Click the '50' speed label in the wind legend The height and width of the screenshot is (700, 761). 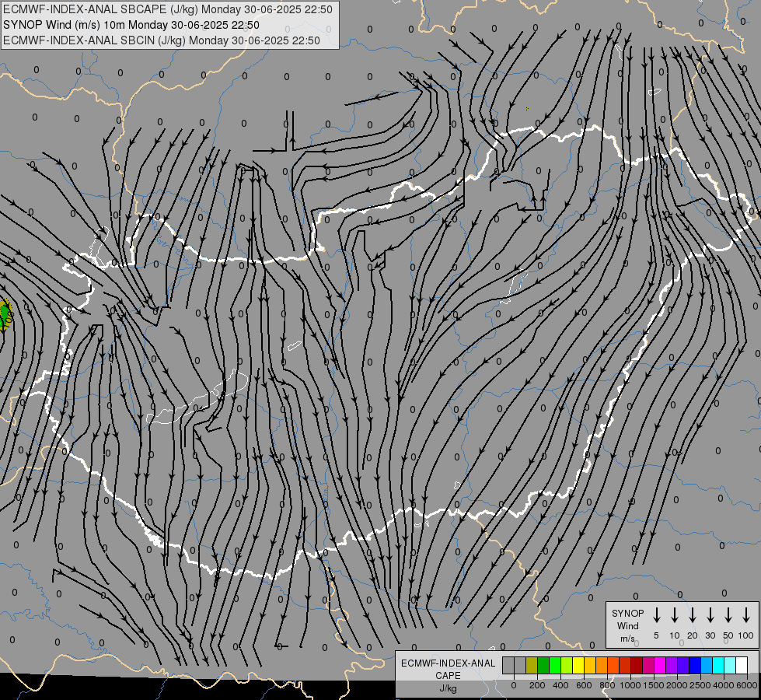(728, 635)
